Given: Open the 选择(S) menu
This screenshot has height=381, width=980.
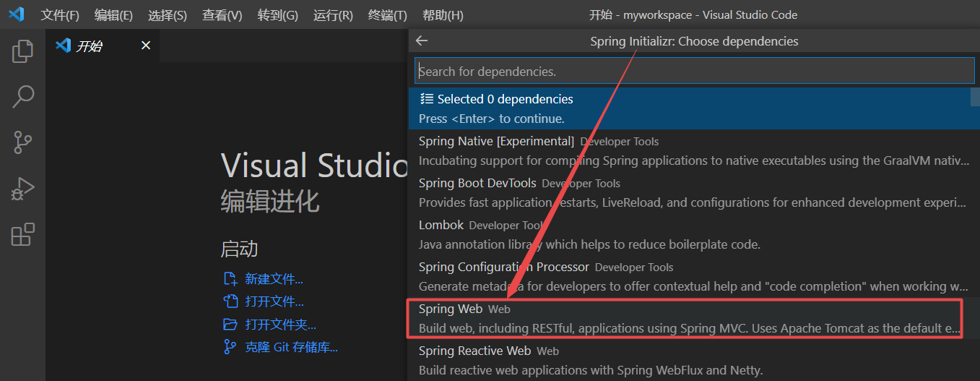Looking at the screenshot, I should pyautogui.click(x=167, y=14).
